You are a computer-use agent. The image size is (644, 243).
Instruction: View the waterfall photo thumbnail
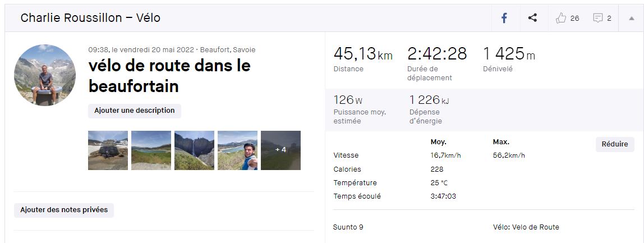point(194,150)
